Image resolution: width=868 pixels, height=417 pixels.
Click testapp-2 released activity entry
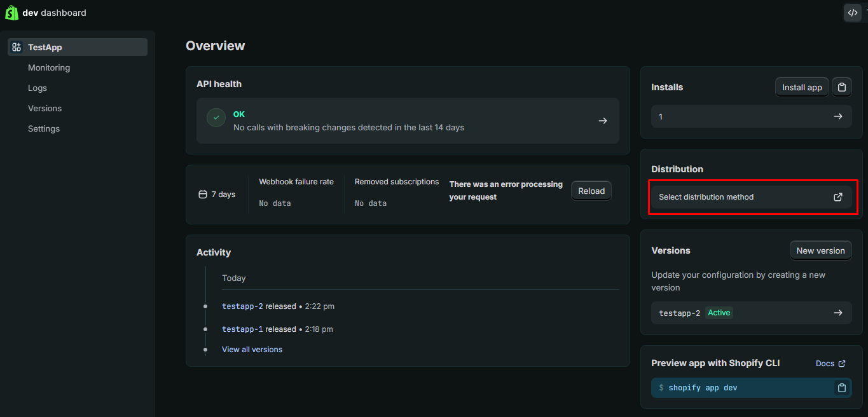[x=278, y=306]
